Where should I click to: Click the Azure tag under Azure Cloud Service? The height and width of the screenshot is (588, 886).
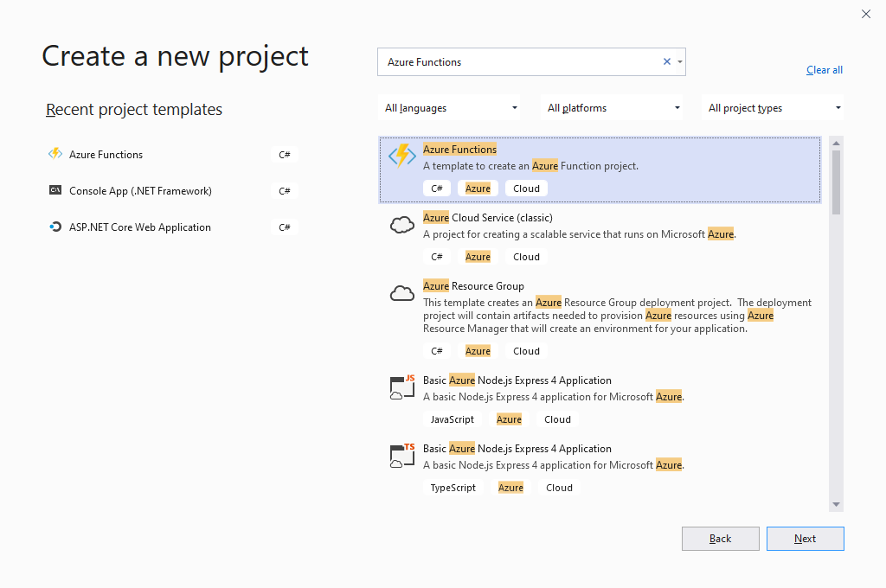coord(478,257)
